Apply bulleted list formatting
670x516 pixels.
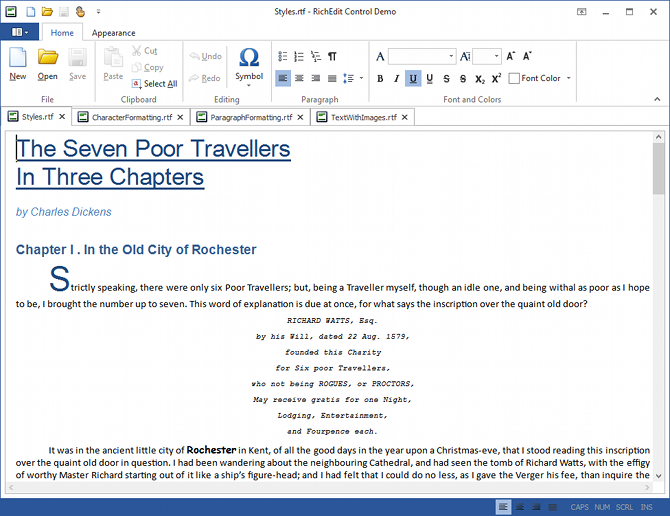[283, 56]
